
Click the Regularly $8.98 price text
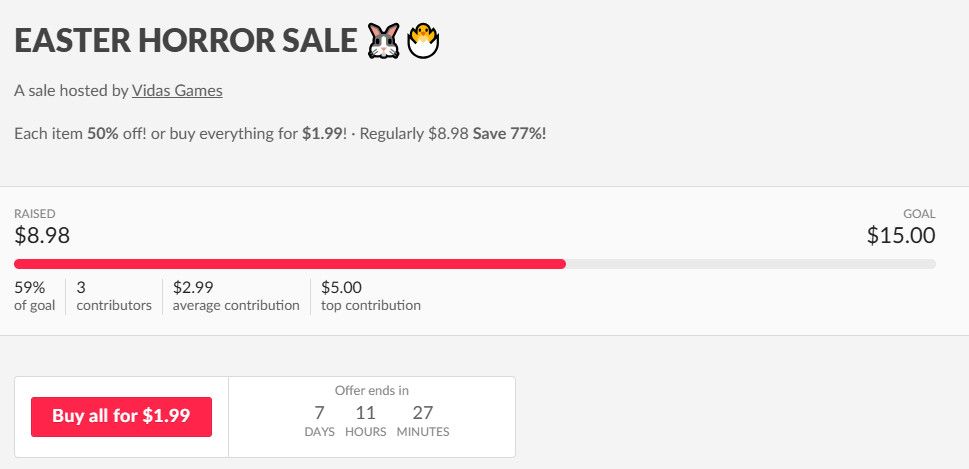[x=414, y=134]
